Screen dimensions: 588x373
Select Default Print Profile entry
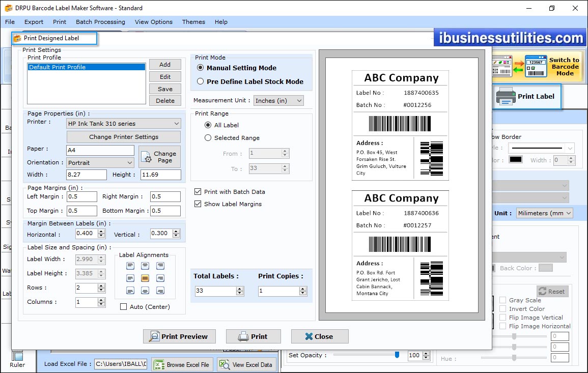[86, 67]
